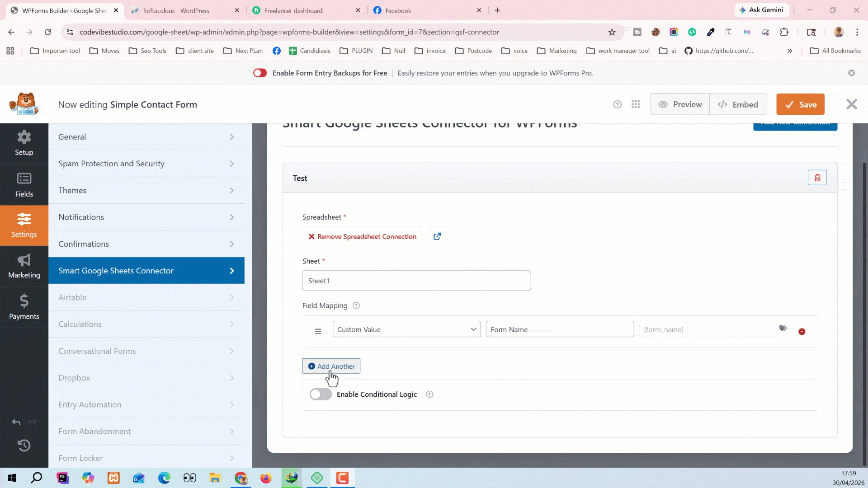Image resolution: width=868 pixels, height=488 pixels.
Task: Expand Notifications settings section
Action: click(x=146, y=217)
